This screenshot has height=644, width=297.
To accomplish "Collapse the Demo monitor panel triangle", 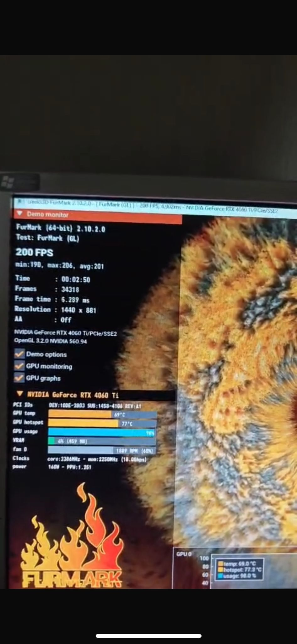I will [20, 214].
